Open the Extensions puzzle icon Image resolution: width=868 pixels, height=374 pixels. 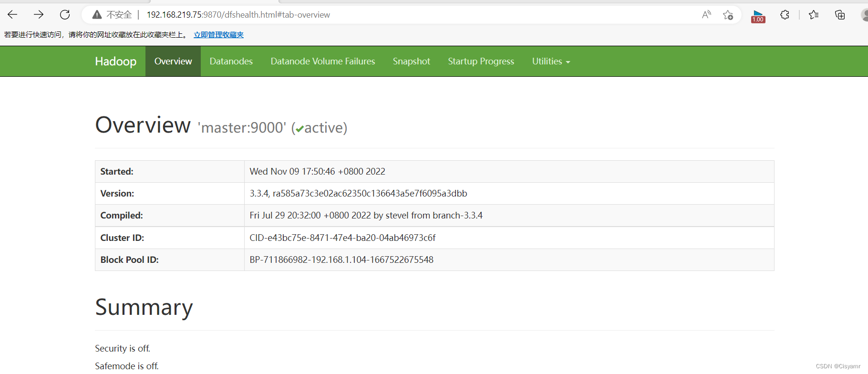tap(785, 15)
